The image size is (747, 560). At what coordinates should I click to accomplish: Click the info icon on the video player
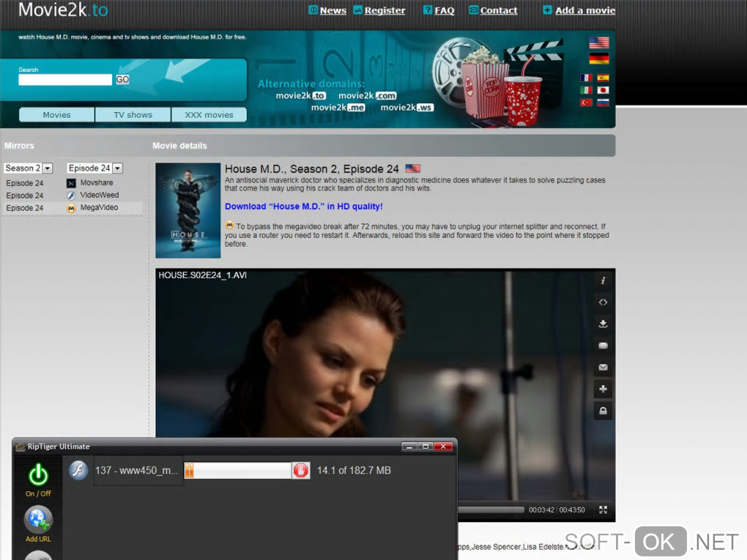[603, 281]
